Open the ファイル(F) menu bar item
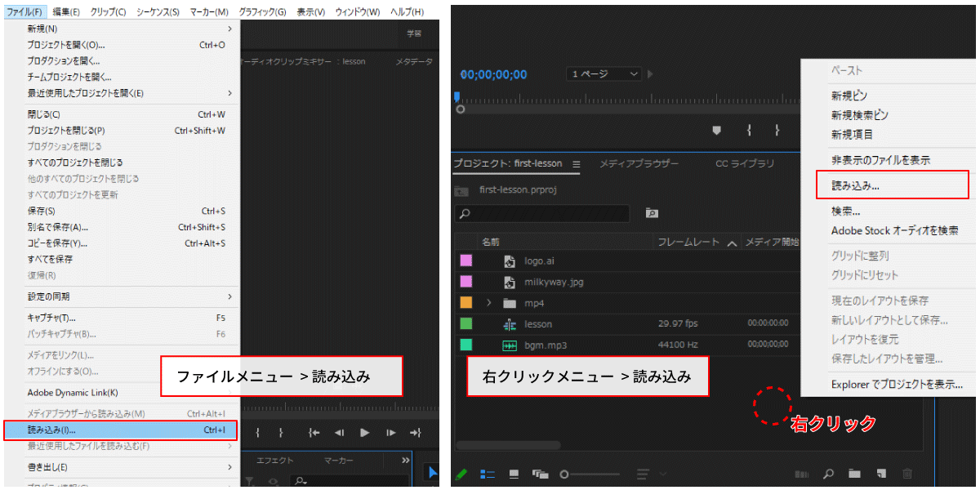 point(24,11)
